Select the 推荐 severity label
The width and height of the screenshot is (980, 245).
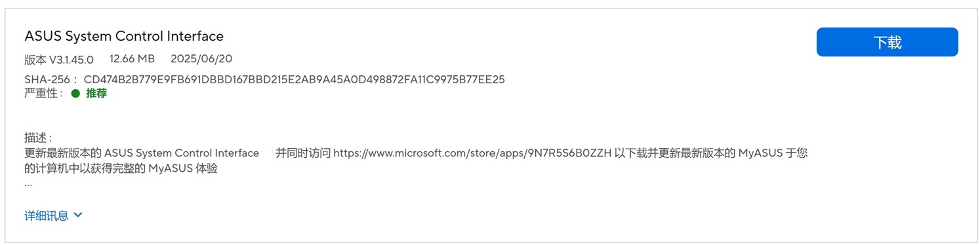[96, 93]
